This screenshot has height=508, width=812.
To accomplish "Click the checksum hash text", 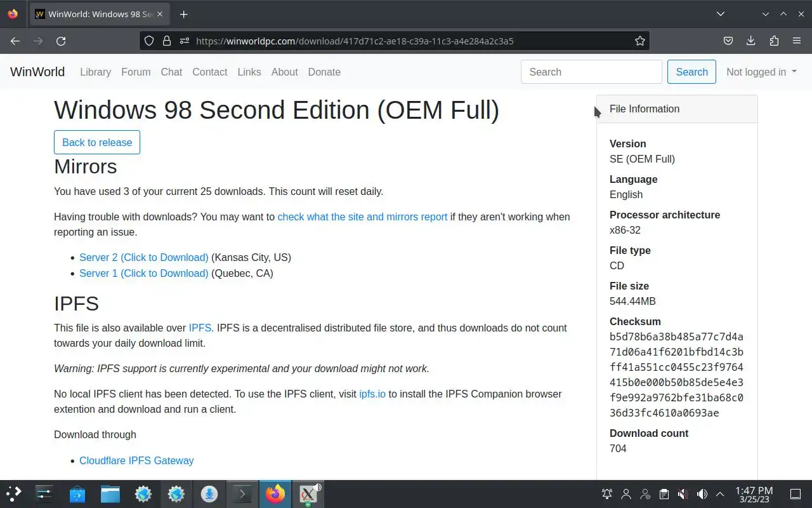I will [676, 375].
